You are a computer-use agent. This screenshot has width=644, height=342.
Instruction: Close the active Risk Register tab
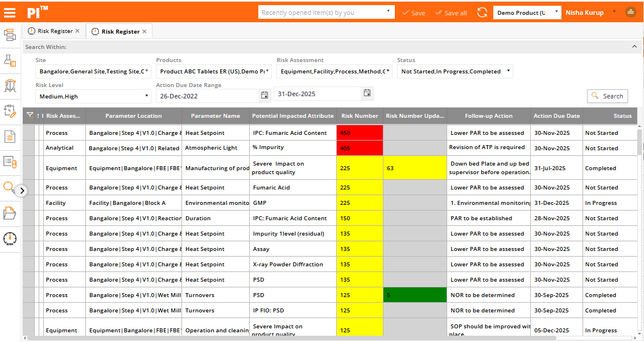(144, 32)
